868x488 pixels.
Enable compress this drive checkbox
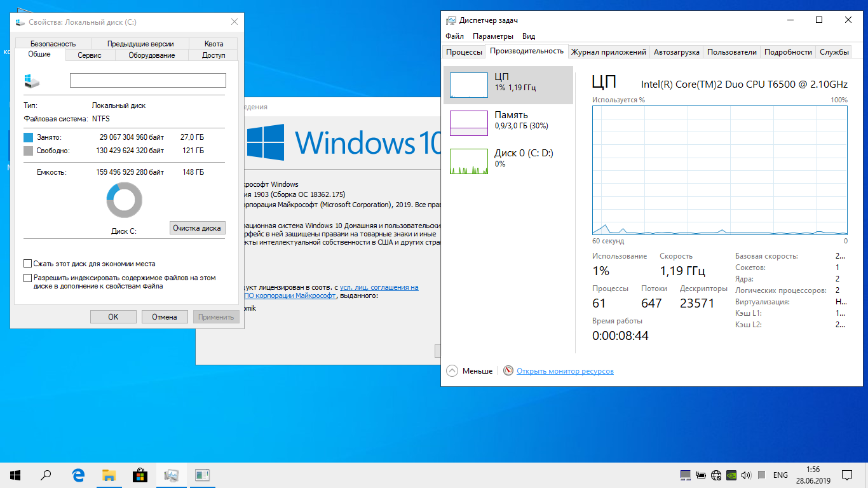click(27, 264)
